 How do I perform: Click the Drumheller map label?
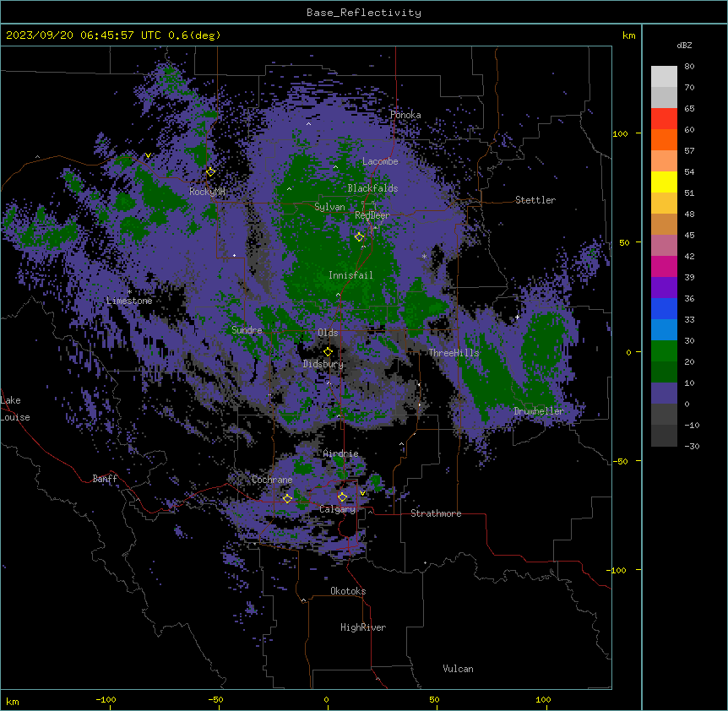click(539, 411)
